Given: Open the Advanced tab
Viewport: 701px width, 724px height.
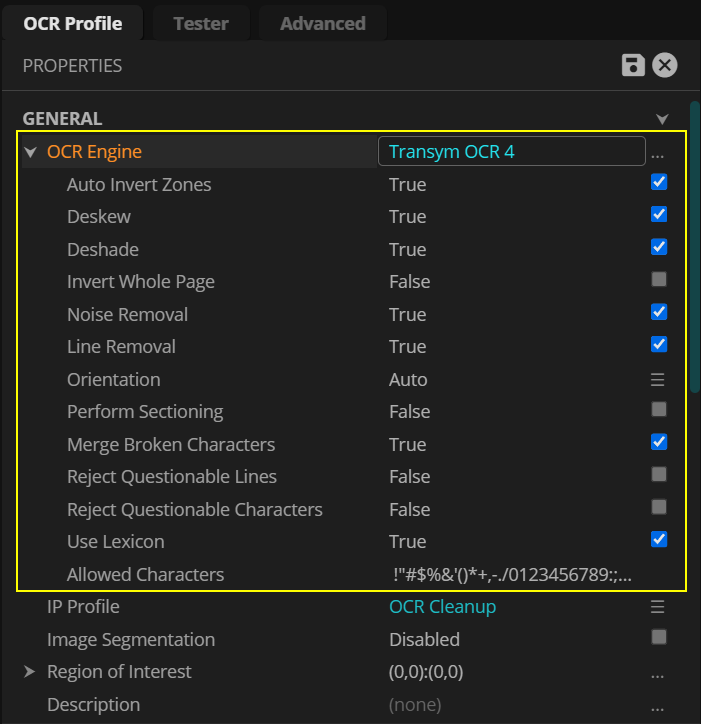Looking at the screenshot, I should 322,23.
